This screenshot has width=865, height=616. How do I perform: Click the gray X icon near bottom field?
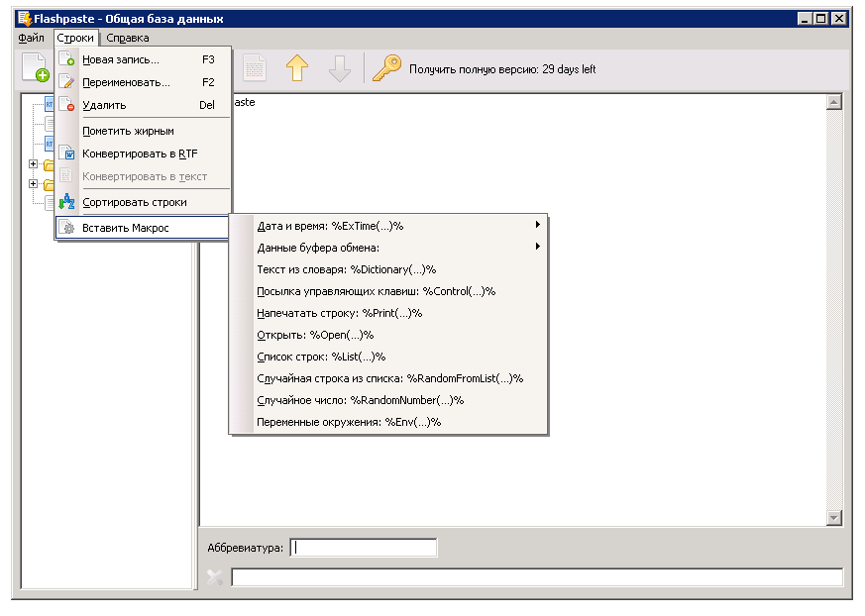215,576
